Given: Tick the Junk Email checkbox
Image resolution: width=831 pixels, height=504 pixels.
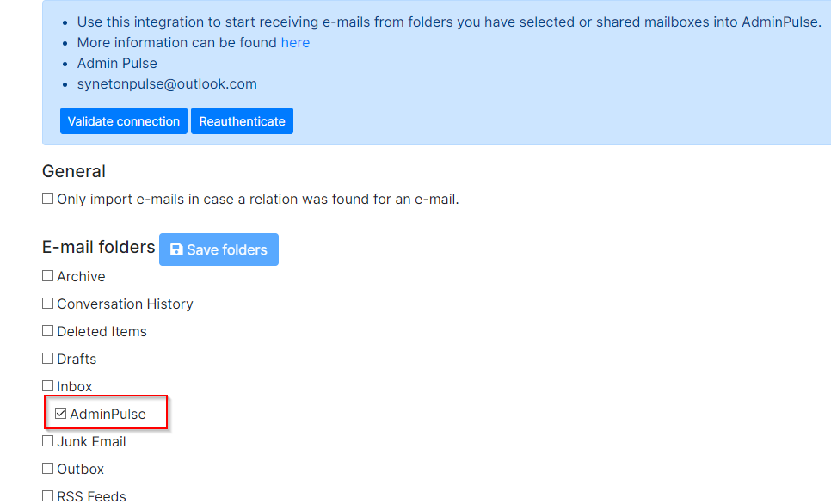Looking at the screenshot, I should tap(48, 442).
